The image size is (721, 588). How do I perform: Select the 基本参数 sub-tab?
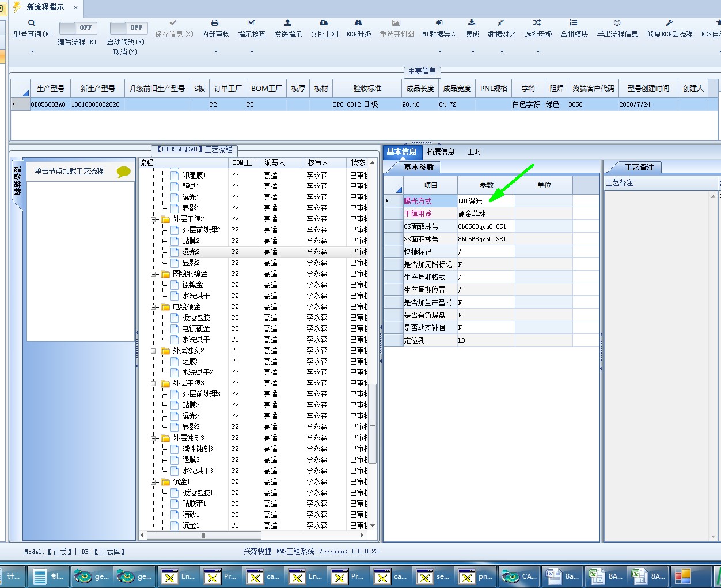419,167
